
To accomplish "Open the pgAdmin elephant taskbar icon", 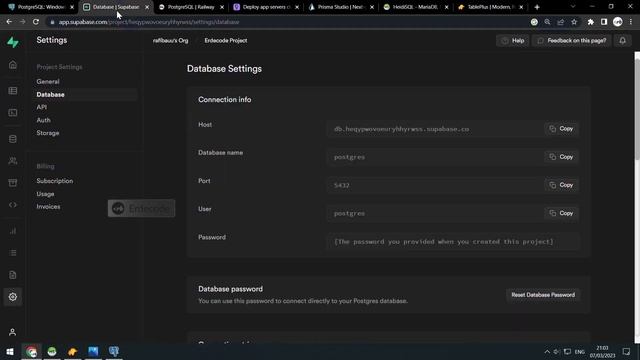I will click(114, 351).
